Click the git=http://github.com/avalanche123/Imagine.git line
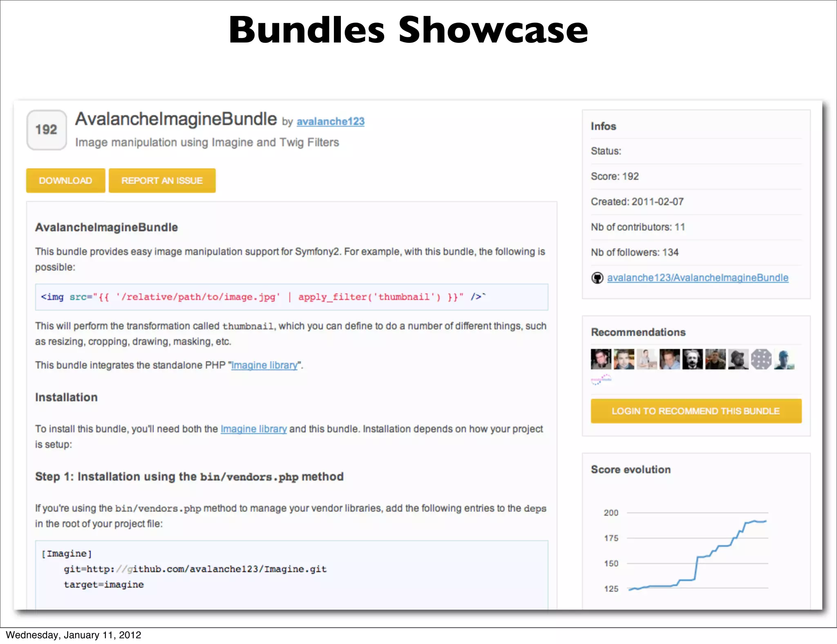This screenshot has height=644, width=837. 195,569
